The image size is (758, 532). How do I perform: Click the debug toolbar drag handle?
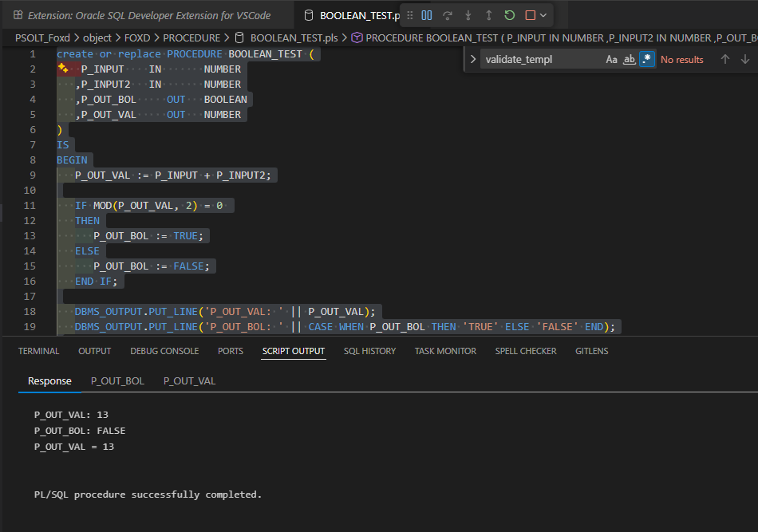tap(410, 15)
